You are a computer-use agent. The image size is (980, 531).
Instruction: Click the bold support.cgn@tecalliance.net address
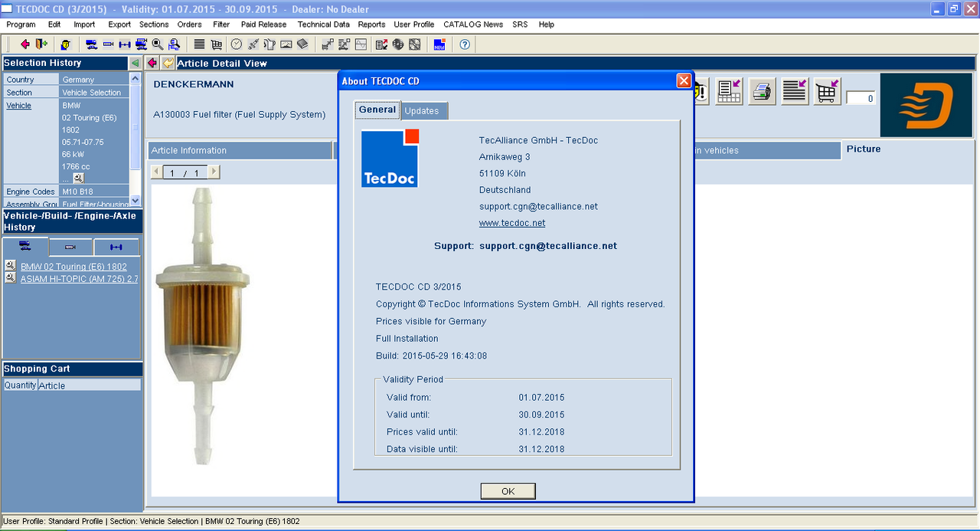tap(548, 246)
